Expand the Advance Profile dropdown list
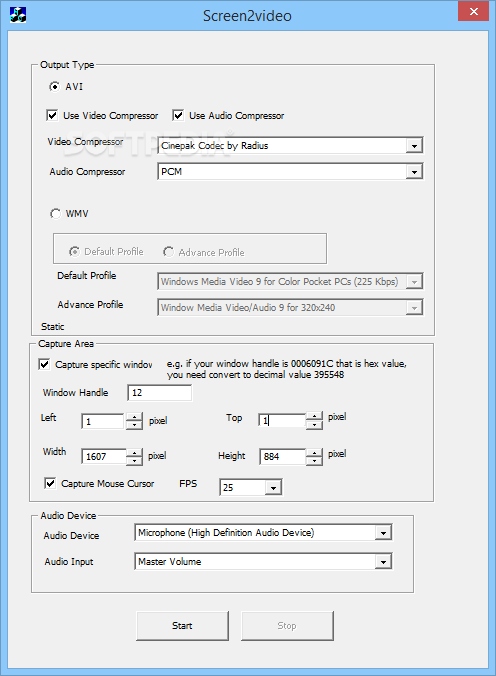The height and width of the screenshot is (676, 496). click(414, 308)
